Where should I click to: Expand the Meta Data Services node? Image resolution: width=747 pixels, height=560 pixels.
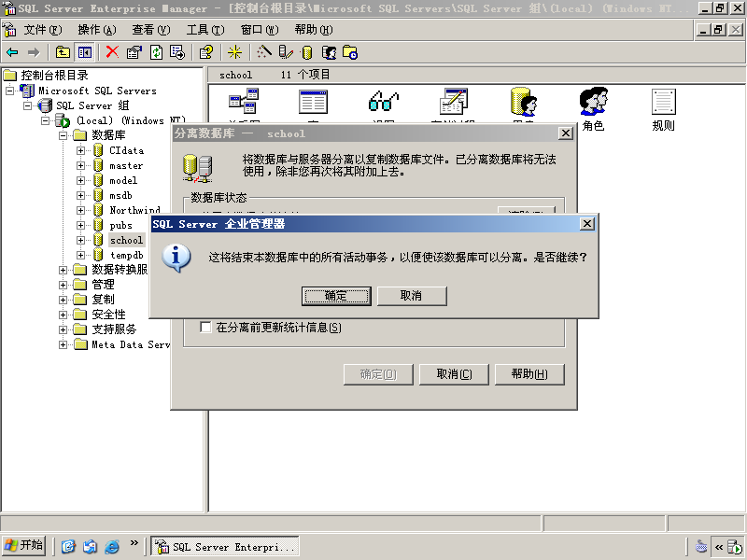(63, 344)
